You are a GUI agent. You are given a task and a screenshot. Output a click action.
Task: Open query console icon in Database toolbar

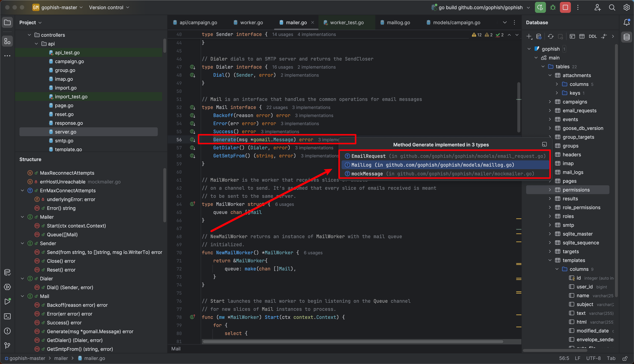click(572, 37)
